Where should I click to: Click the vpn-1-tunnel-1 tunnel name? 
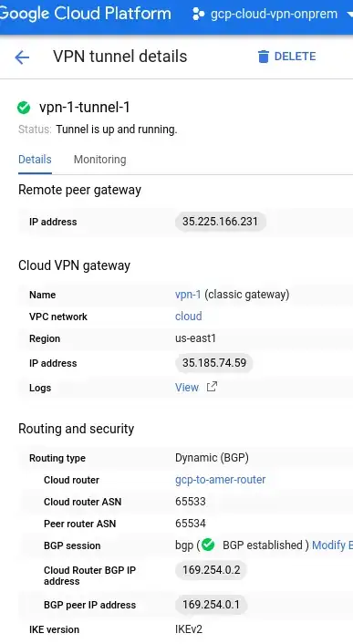pos(85,108)
